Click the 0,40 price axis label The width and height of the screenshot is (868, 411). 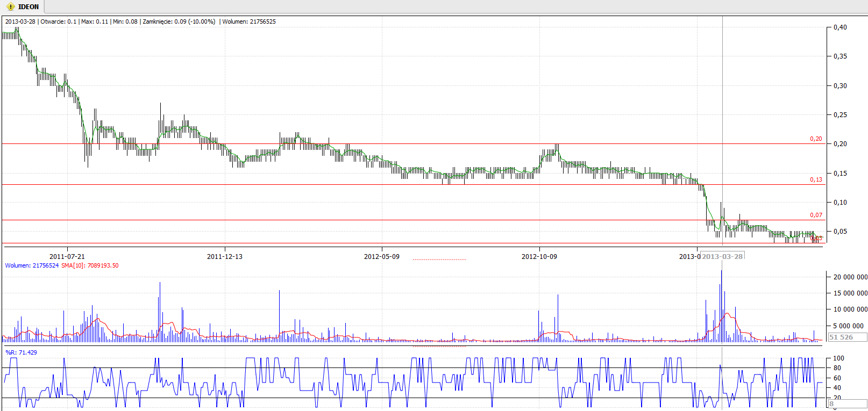pos(840,27)
